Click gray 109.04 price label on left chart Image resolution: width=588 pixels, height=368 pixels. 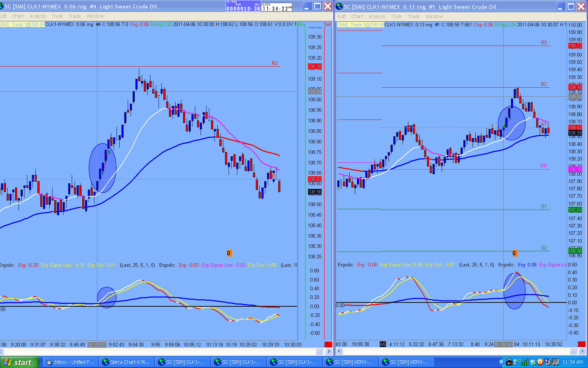tap(315, 91)
